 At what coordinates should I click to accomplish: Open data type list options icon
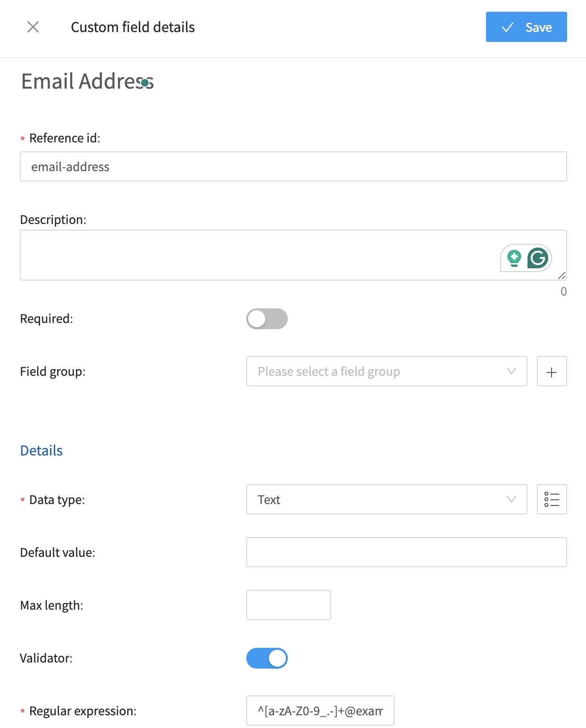[x=552, y=499]
